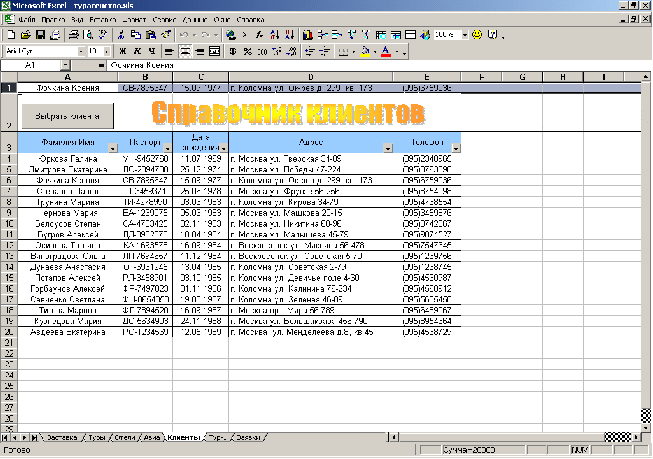Image resolution: width=653 pixels, height=459 pixels.
Task: Sort descending with Z-A icon
Action: pyautogui.click(x=289, y=35)
